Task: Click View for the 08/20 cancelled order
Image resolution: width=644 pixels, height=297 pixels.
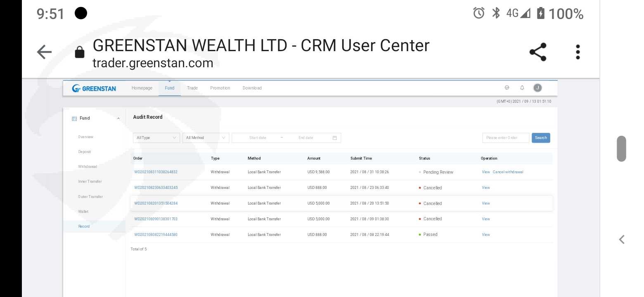Action: 486,203
